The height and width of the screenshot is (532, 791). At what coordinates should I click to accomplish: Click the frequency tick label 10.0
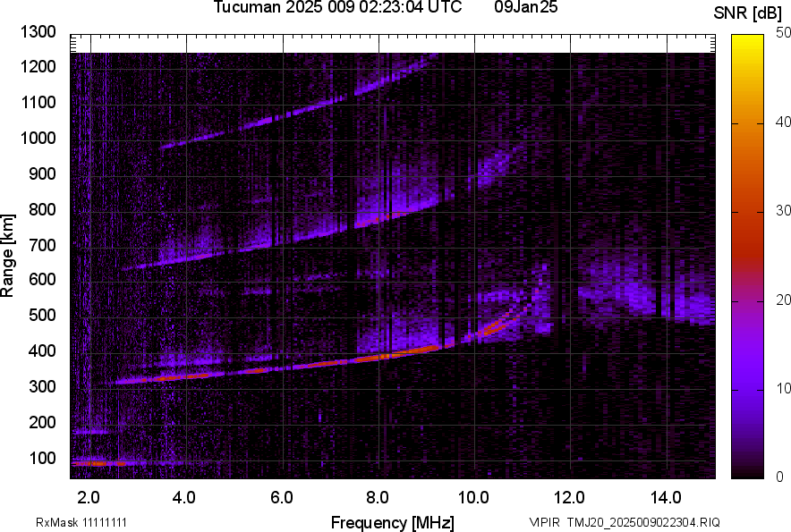[473, 498]
